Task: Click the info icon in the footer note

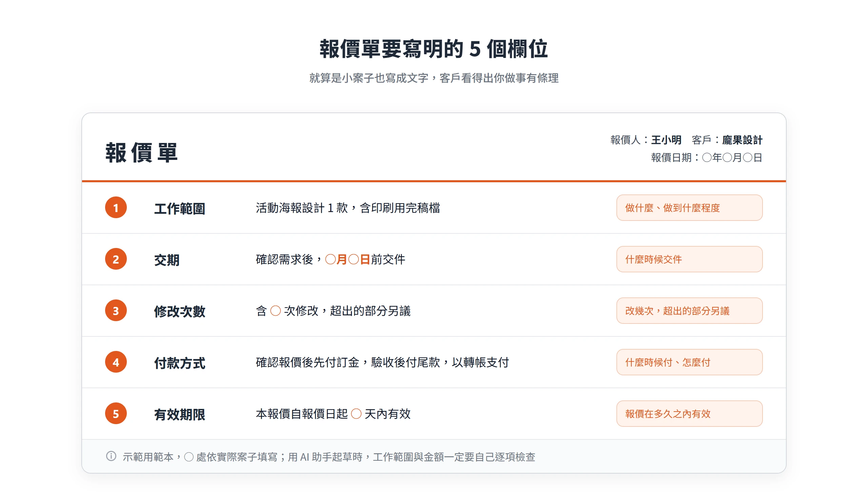Action: tap(111, 456)
